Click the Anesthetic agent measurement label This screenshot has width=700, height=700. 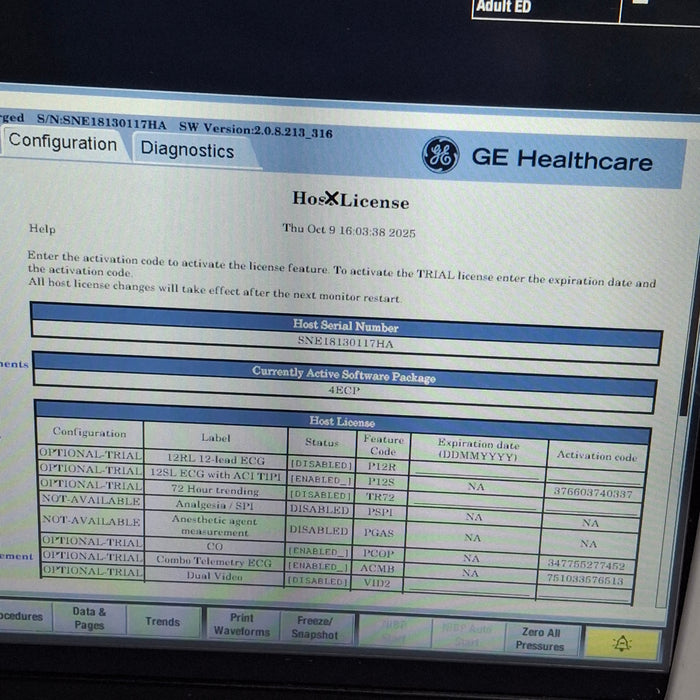coord(214,526)
